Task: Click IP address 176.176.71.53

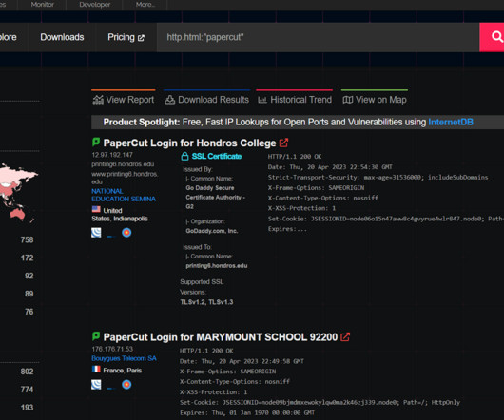Action: pyautogui.click(x=112, y=349)
